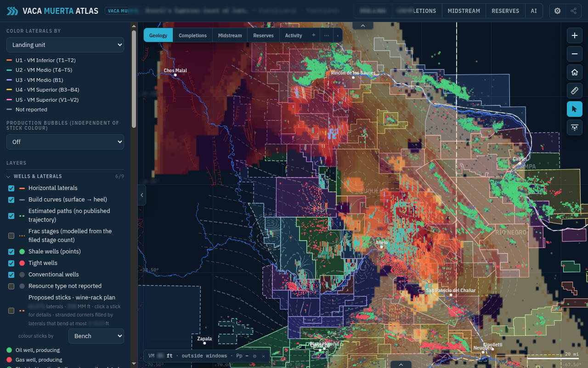
Task: Open RESERVES in the top navigation
Action: tap(505, 11)
